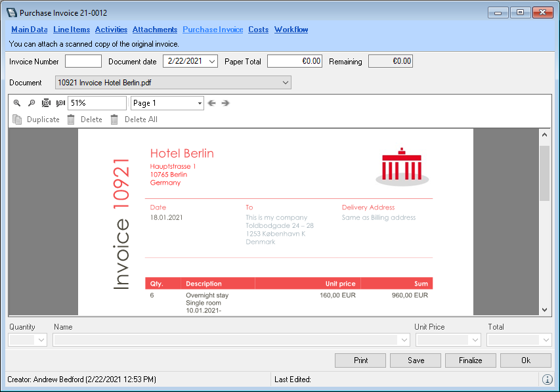Click the zoom out magnifier icon

point(31,103)
